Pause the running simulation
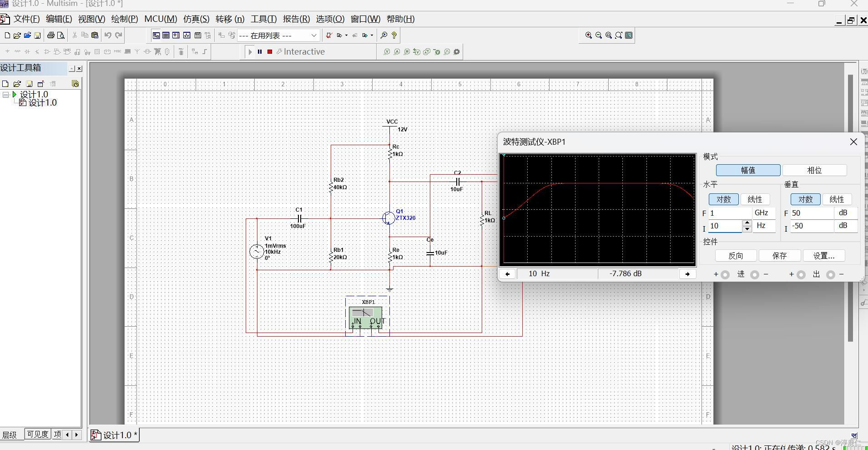 [x=260, y=52]
